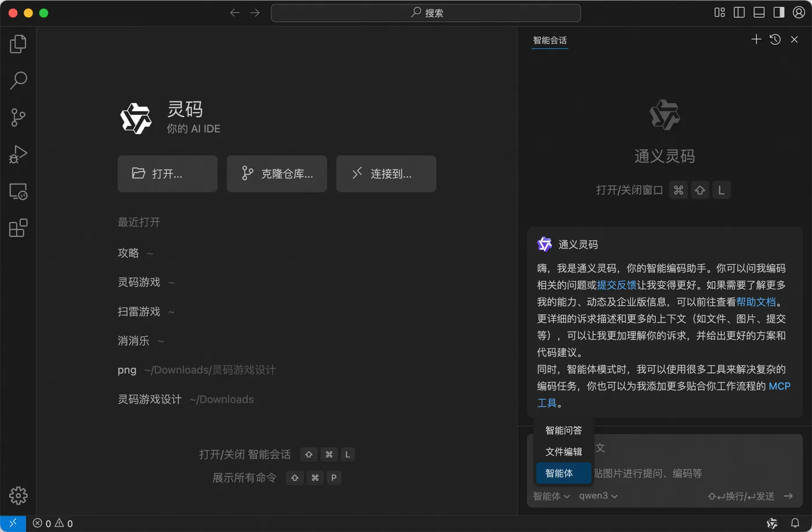Open recent item 灵码游戏
The image size is (812, 532).
click(x=139, y=282)
